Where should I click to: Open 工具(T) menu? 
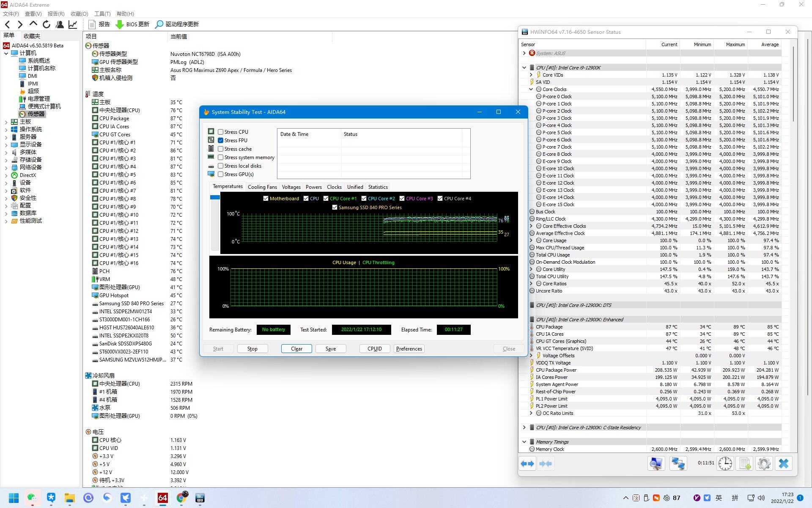[x=102, y=14]
